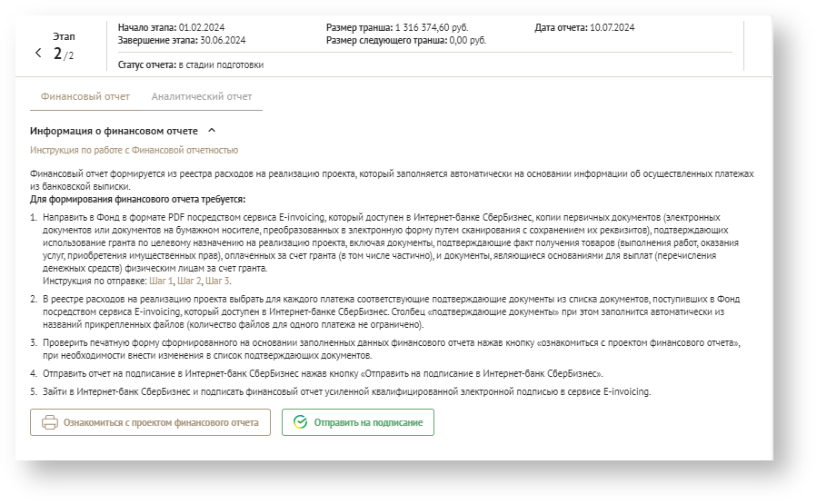817x504 pixels.
Task: Click the 'Дата отчета' value 10.07.2024
Action: pos(612,27)
